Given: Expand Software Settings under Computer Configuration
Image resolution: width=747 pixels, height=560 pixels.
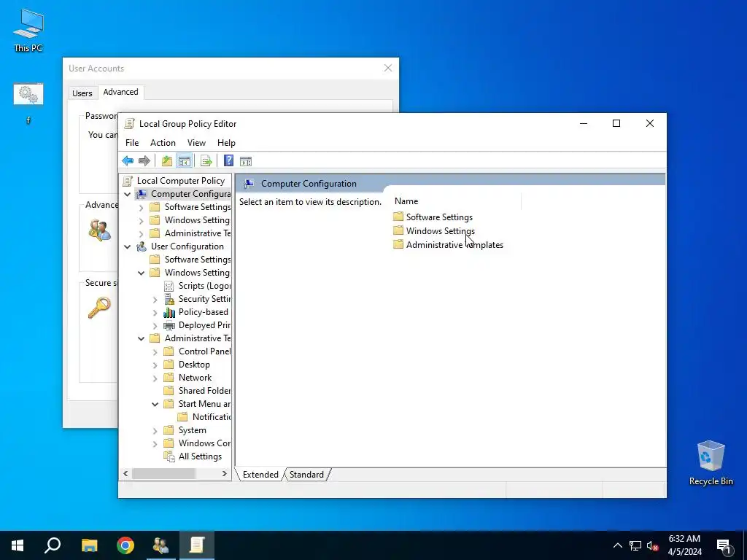Looking at the screenshot, I should (141, 207).
